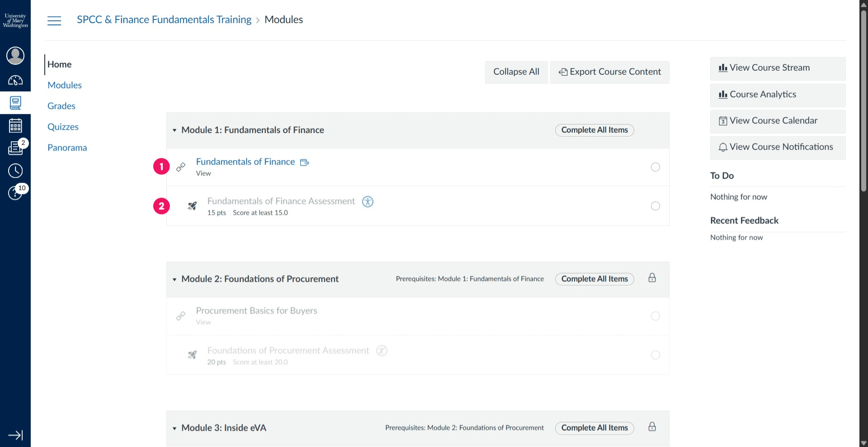Select completion circle for Procurement Basics
This screenshot has width=868, height=447.
(656, 316)
